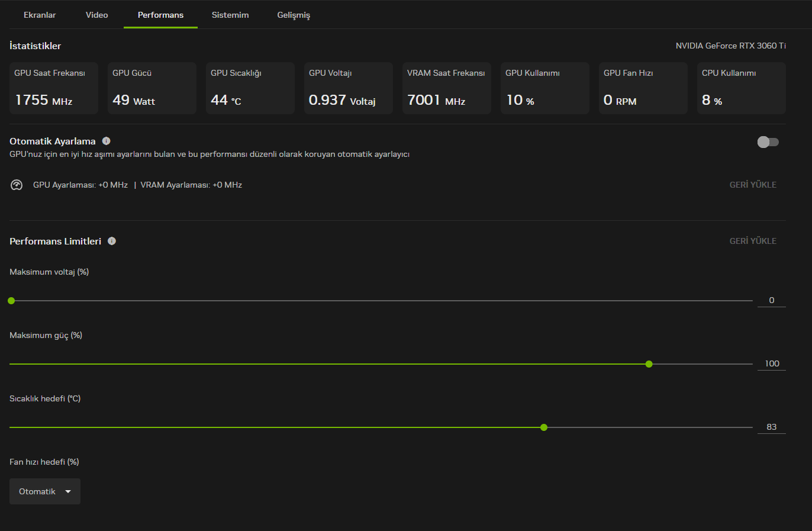Click the Maksimum voltaj slider handle

coord(11,301)
